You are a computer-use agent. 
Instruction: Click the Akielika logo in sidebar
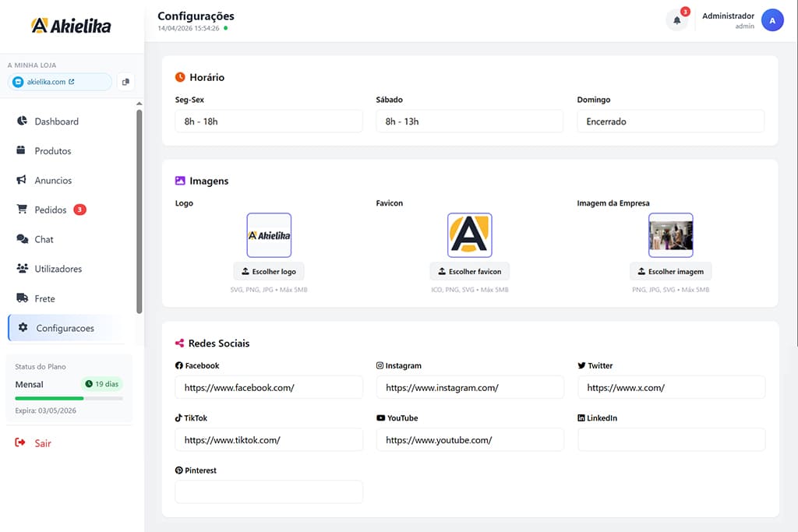point(71,26)
